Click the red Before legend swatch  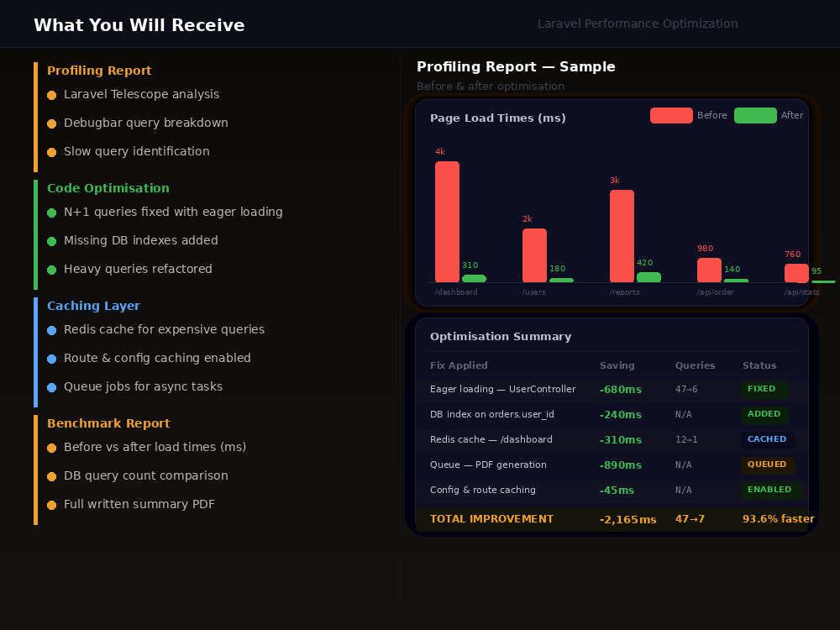(x=671, y=115)
